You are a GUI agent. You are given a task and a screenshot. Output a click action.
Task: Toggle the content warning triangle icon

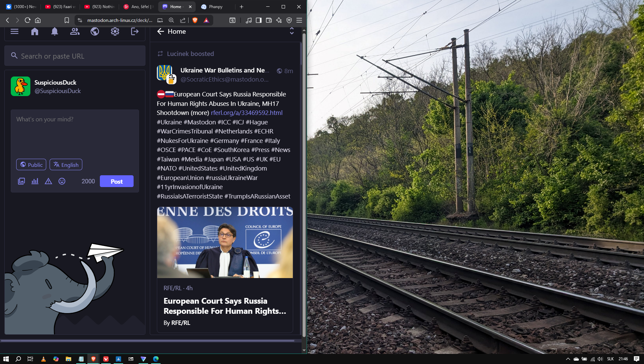(48, 181)
